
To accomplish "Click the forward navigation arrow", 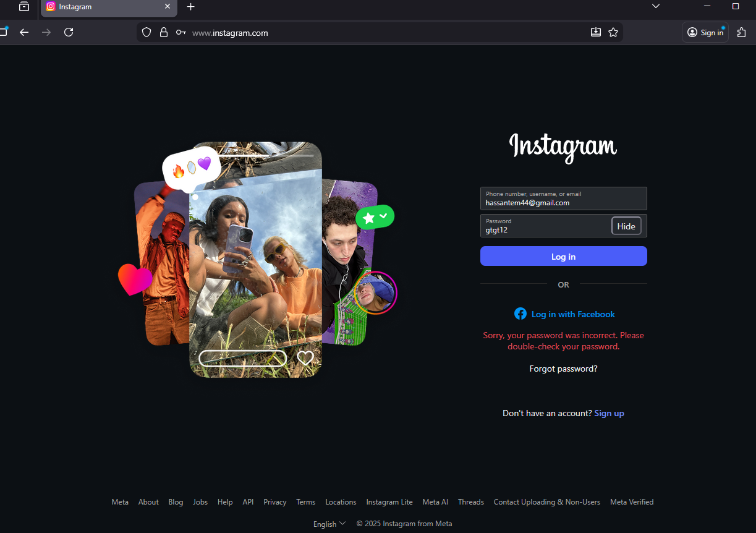I will coord(46,32).
